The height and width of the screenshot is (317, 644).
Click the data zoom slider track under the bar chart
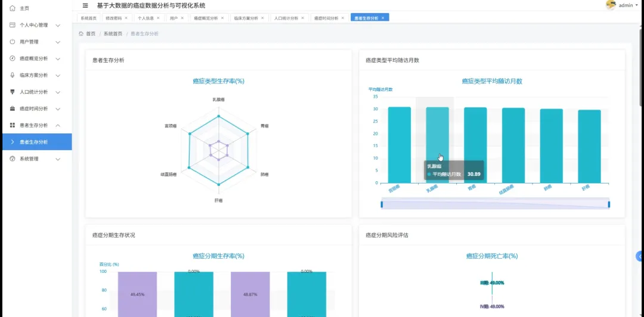click(x=496, y=203)
